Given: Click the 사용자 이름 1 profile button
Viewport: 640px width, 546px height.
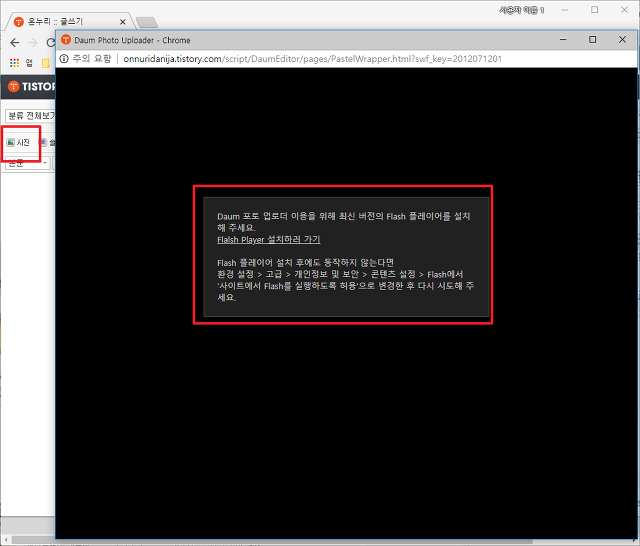Looking at the screenshot, I should [x=522, y=10].
